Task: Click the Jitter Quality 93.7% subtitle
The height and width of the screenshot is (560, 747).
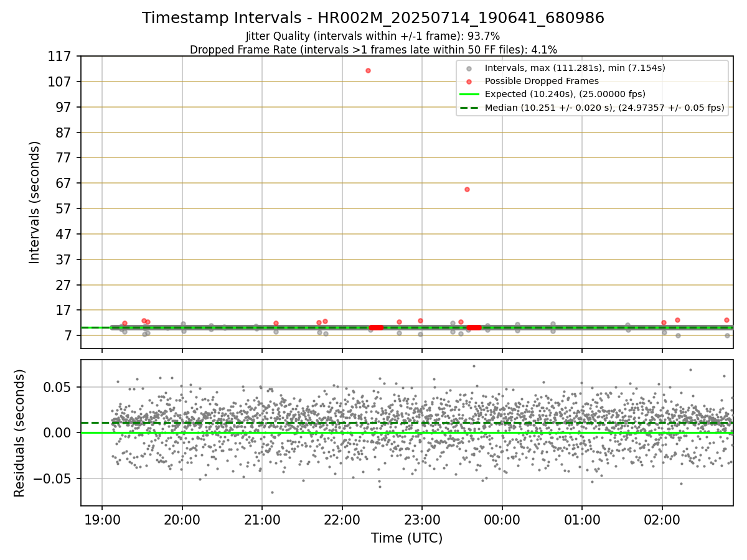Action: 373,36
